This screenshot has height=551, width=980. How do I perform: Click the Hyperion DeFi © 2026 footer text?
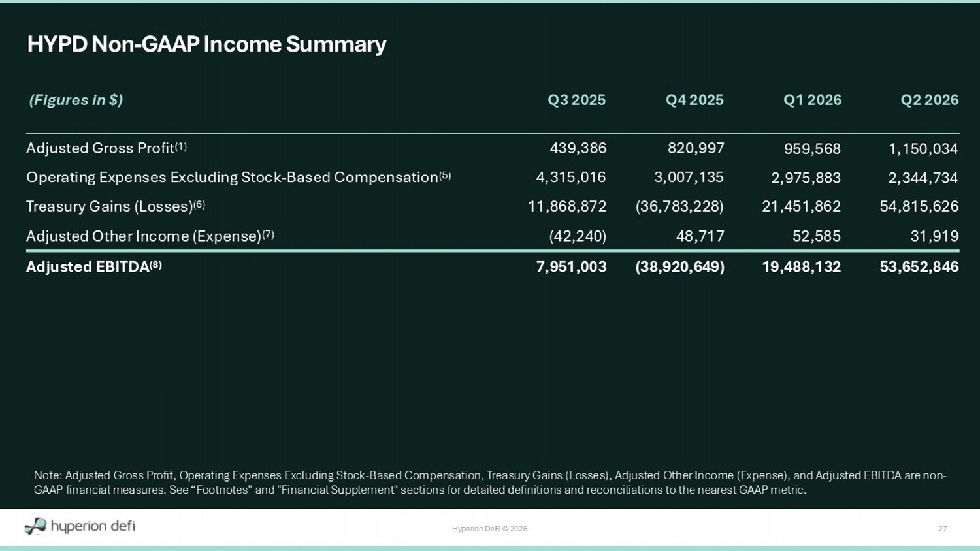(x=489, y=529)
